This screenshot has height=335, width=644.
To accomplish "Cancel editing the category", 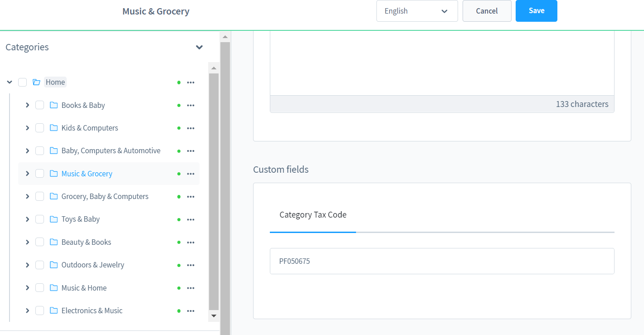I will click(x=487, y=11).
